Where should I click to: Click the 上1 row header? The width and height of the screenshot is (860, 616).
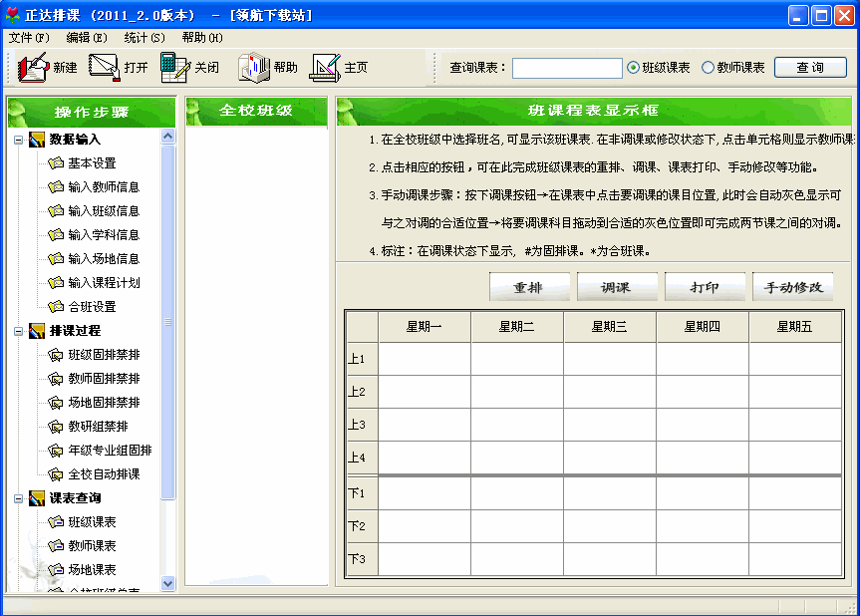pos(363,359)
